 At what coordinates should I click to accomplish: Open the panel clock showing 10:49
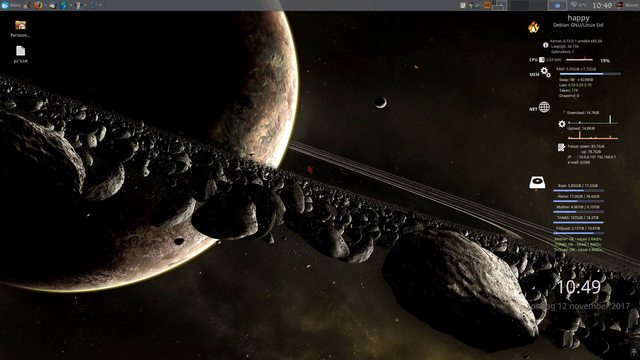pos(602,5)
